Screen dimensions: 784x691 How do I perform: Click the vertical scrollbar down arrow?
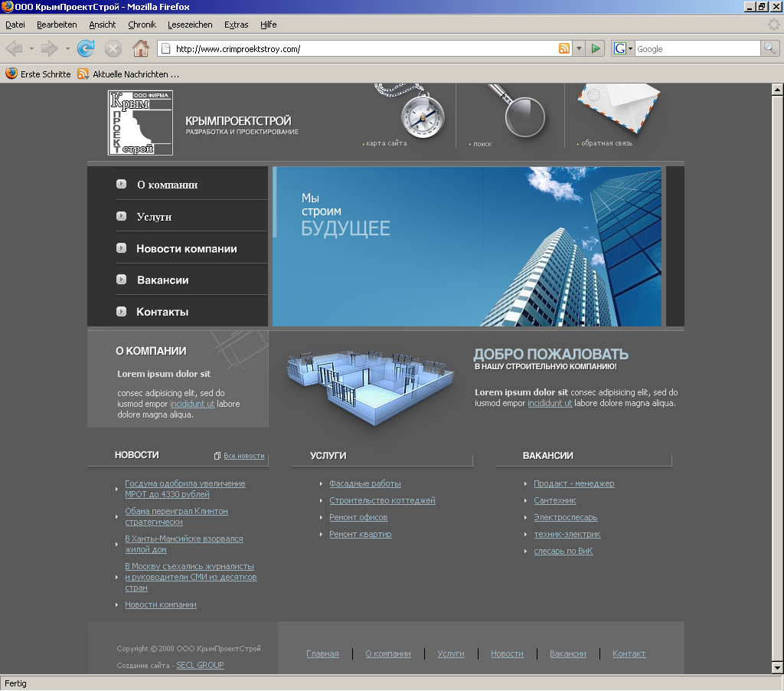(x=777, y=667)
